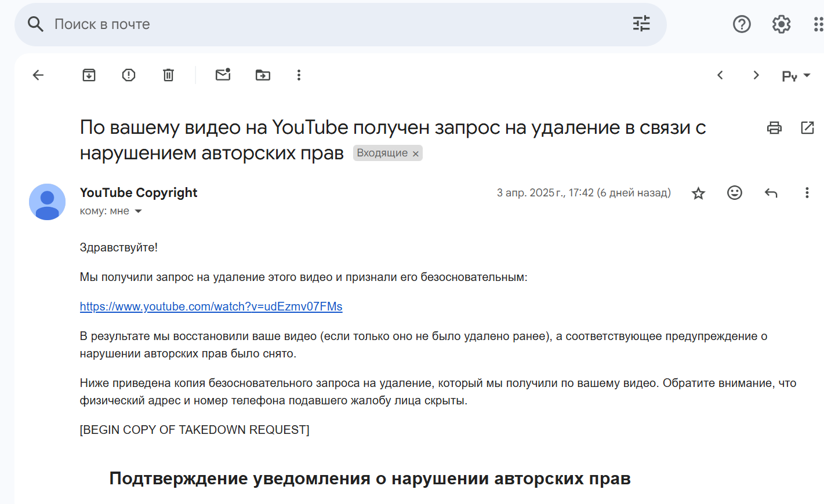Open more options in the email toolbar

tap(299, 75)
